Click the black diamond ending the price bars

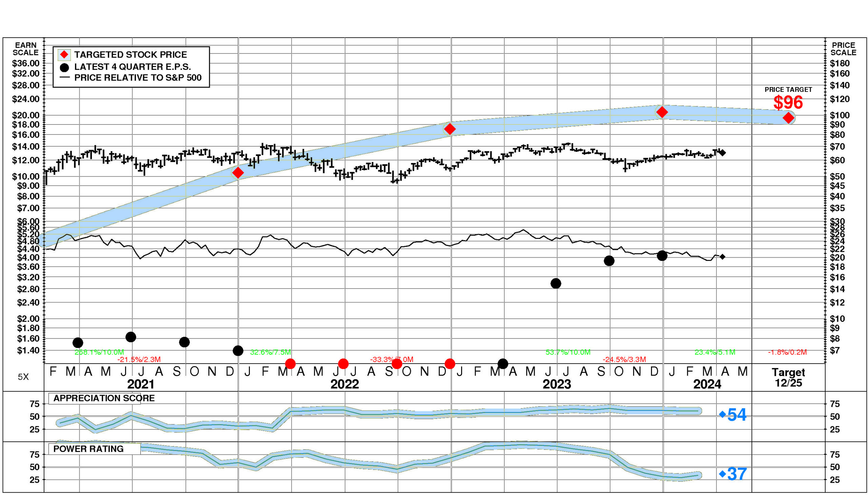(723, 153)
